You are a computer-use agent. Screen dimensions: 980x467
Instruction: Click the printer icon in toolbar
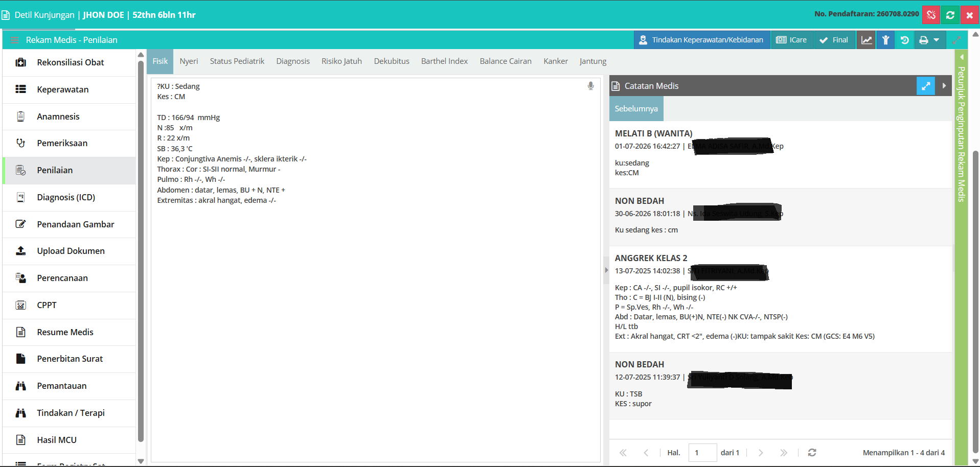pyautogui.click(x=923, y=40)
